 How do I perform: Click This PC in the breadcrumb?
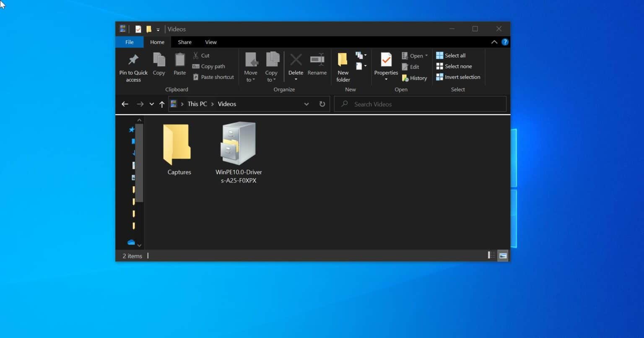[197, 104]
